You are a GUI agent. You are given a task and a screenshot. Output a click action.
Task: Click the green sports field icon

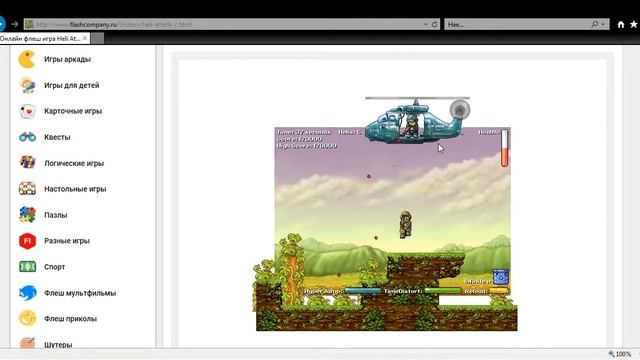(x=27, y=267)
